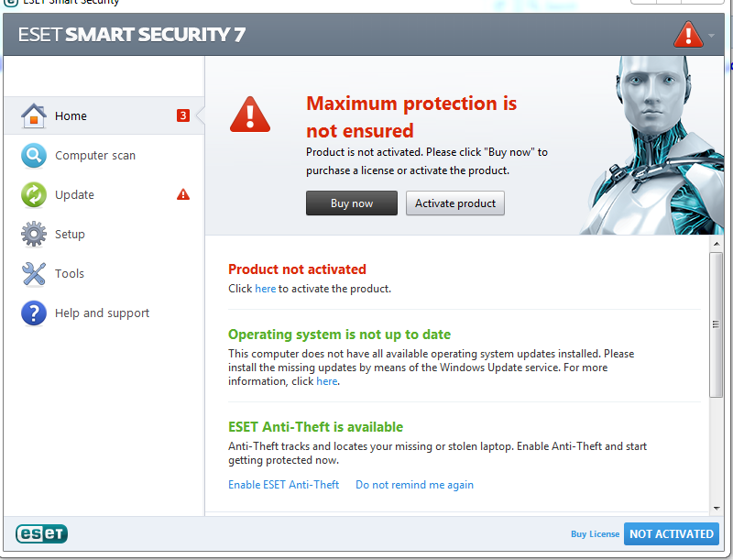The image size is (733, 560).
Task: Expand the dropdown arrow beside header warning
Action: [712, 36]
